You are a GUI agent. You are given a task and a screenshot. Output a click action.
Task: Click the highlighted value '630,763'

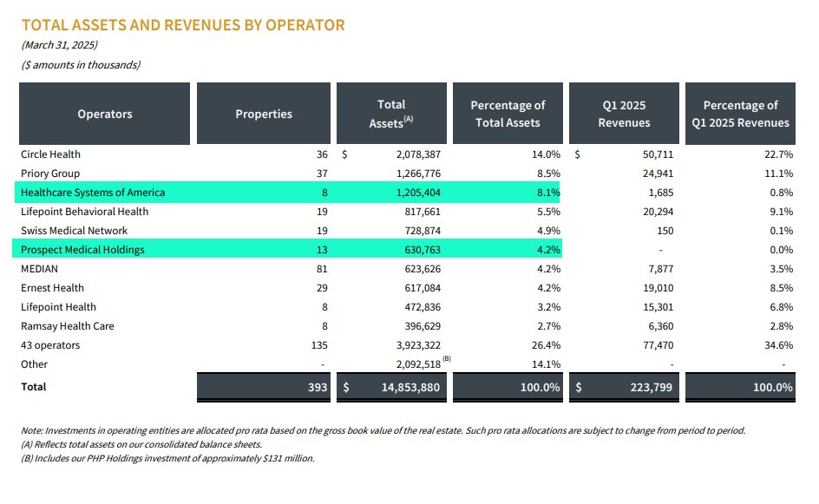423,250
